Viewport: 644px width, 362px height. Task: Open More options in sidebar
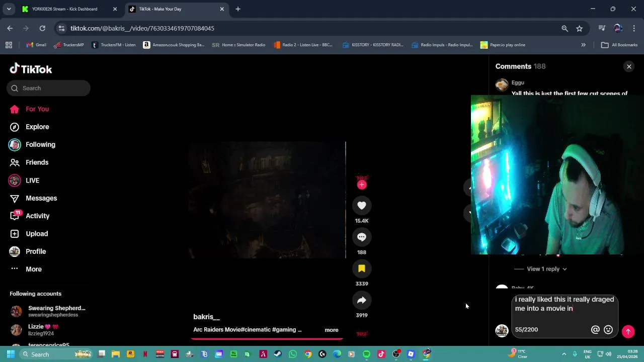pyautogui.click(x=34, y=269)
